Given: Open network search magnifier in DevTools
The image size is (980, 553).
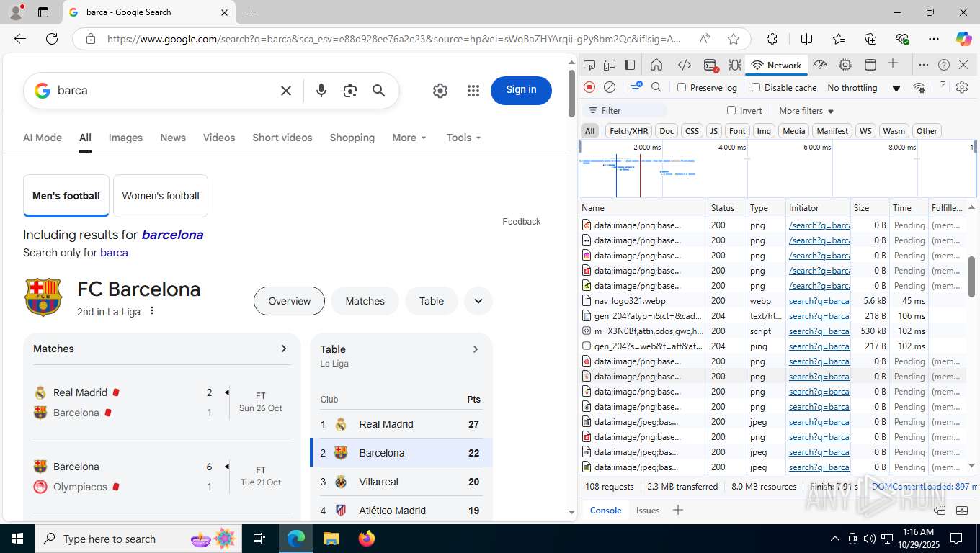Looking at the screenshot, I should (x=656, y=87).
